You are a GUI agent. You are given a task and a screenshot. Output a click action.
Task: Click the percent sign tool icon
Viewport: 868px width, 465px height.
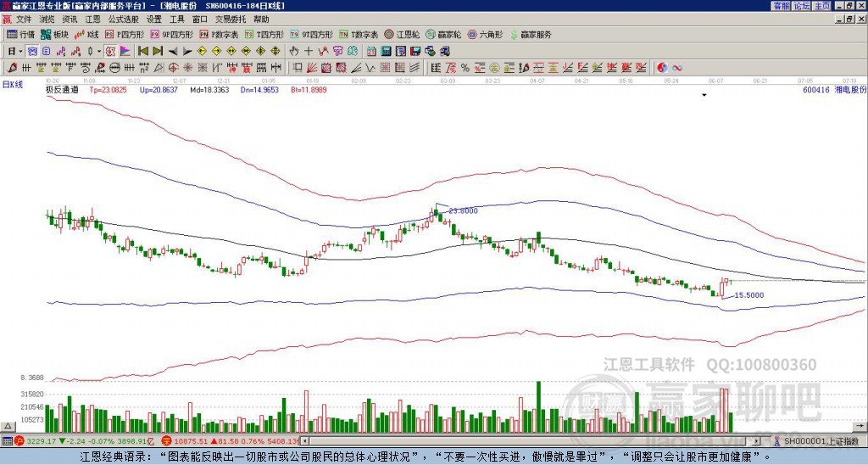[465, 68]
